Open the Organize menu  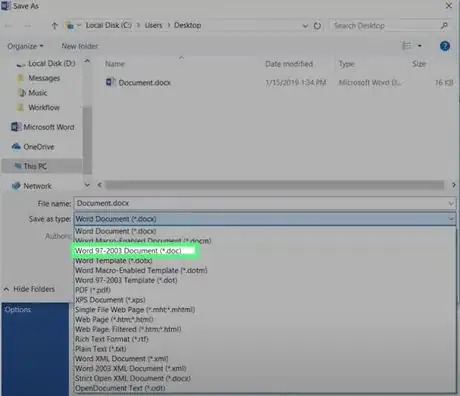pos(25,46)
